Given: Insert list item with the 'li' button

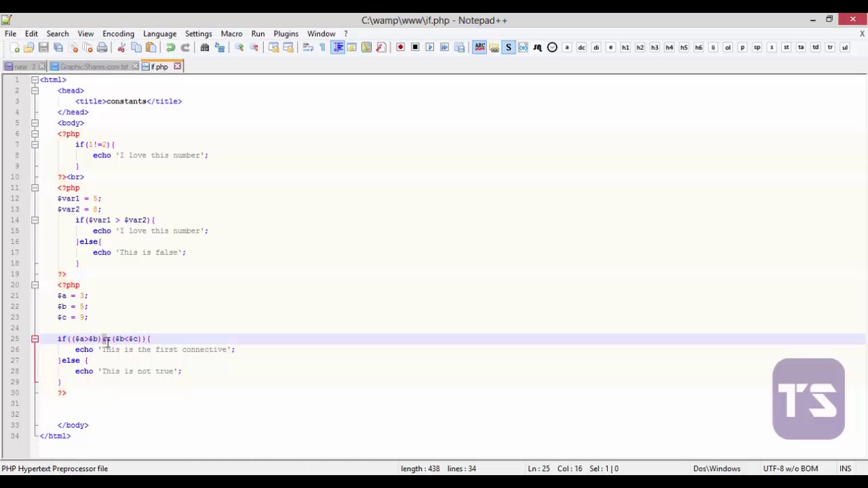Looking at the screenshot, I should click(x=713, y=47).
